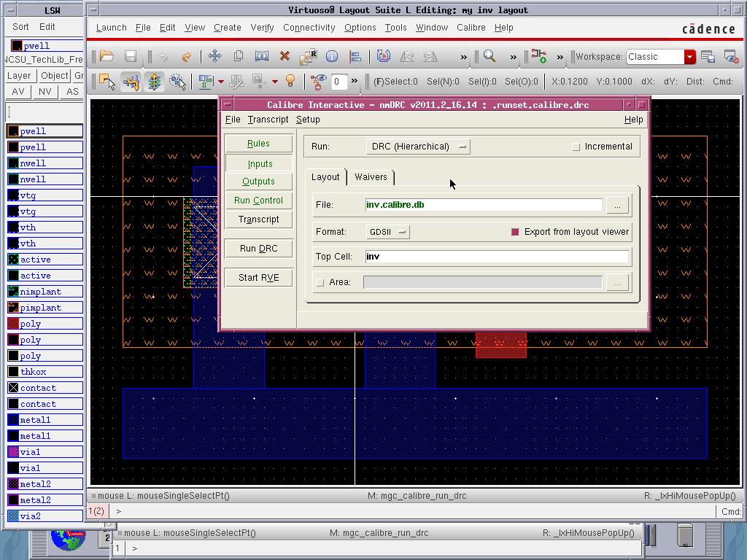The width and height of the screenshot is (747, 560).
Task: Select the Stretch tool icon
Action: click(x=262, y=56)
